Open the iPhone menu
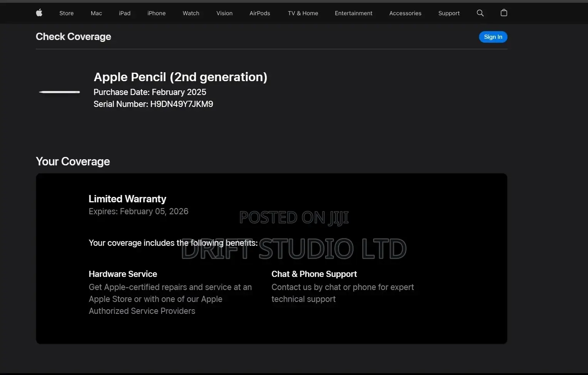588x375 pixels. click(x=156, y=13)
